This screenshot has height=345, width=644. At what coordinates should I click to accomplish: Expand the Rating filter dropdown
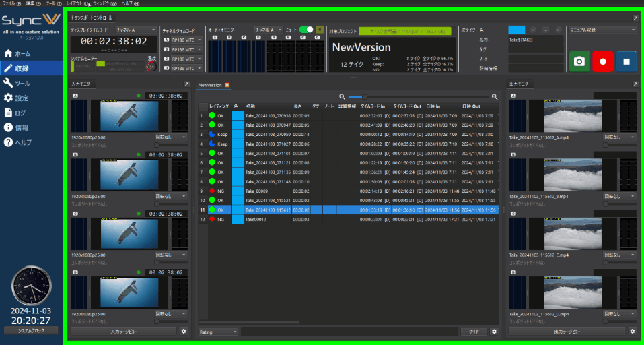point(218,332)
